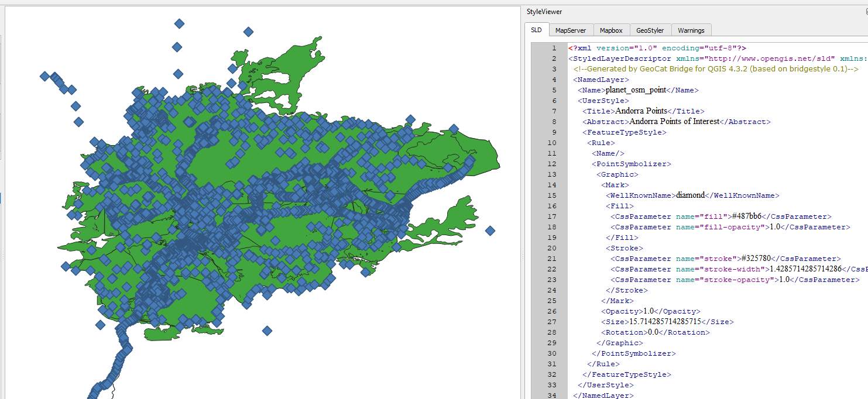
Task: Click the isolated diamond marker at far right of map
Action: (x=490, y=231)
